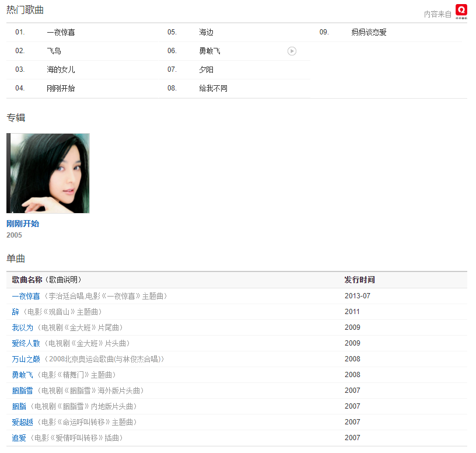This screenshot has height=453, width=476.
Task: Open single 爱超越 link
Action: 23,423
